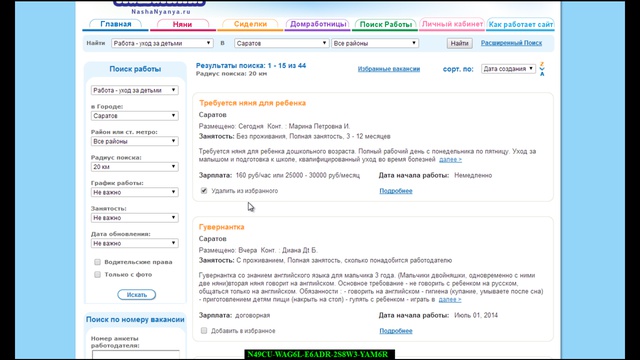640x360 pixels.
Task: Click the NashaNyanya.ru site logo
Action: [x=160, y=7]
